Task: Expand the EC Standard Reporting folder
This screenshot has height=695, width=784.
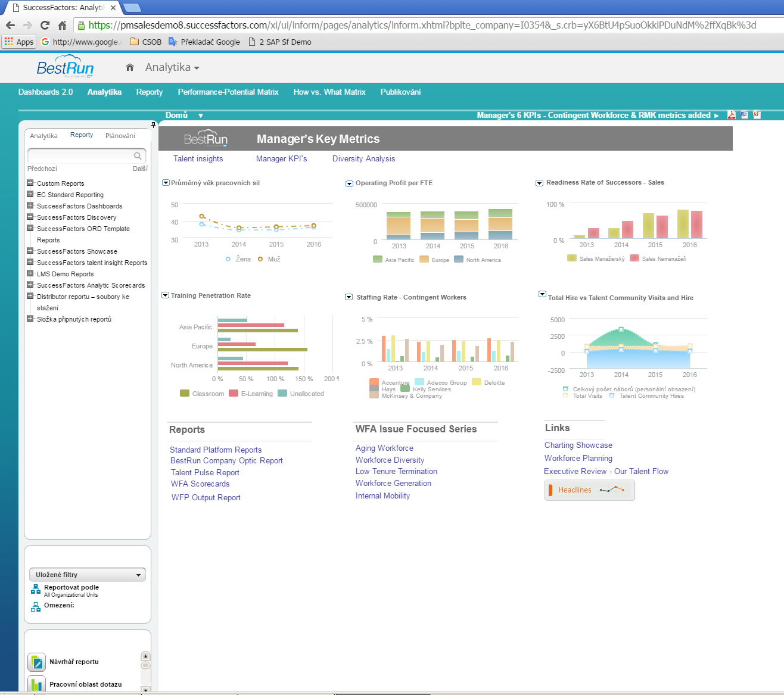Action: click(x=30, y=194)
